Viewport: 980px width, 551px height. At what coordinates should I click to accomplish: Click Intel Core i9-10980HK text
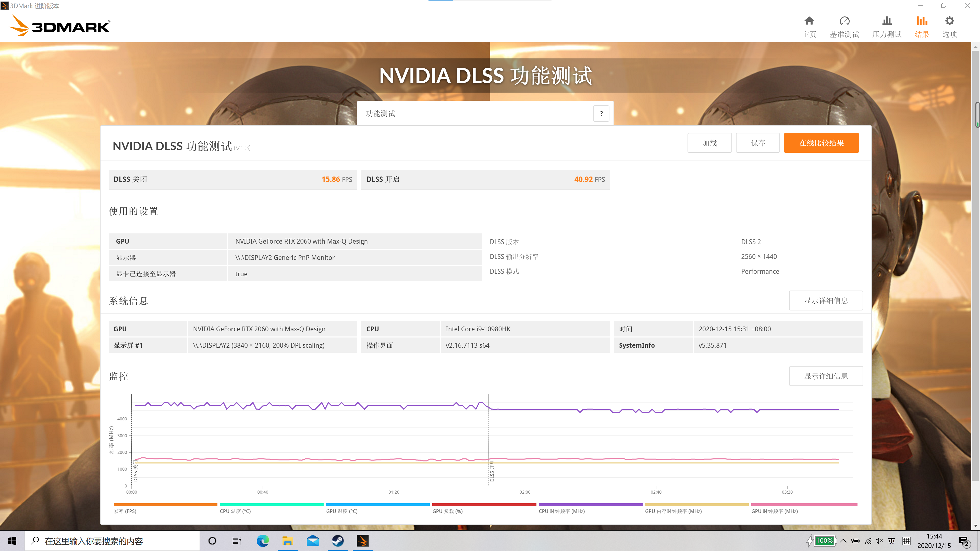(478, 329)
